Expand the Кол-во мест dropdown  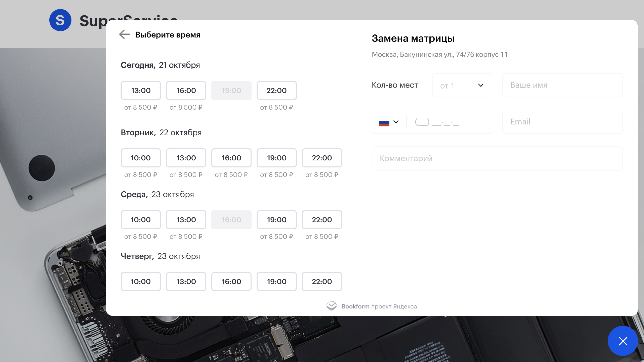(462, 85)
